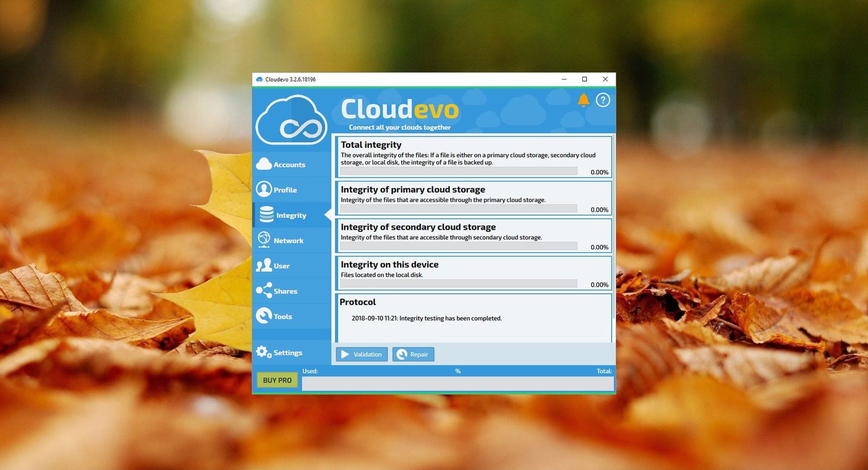
Task: Close the Cloudevo window
Action: (605, 79)
